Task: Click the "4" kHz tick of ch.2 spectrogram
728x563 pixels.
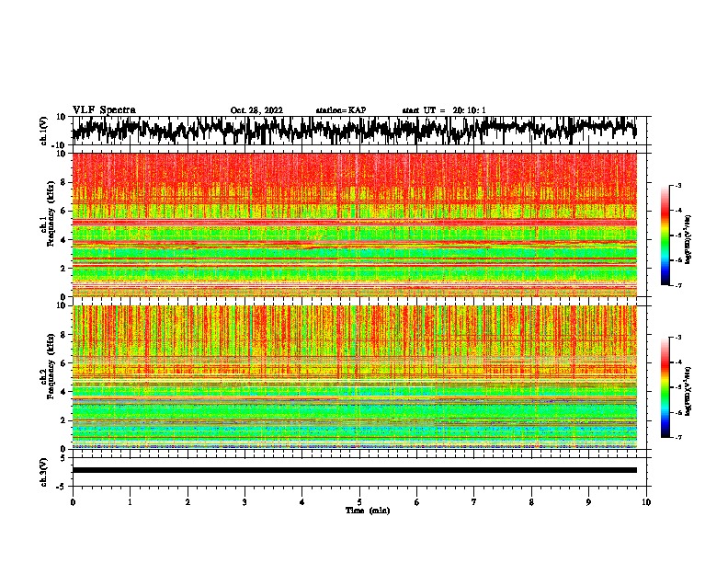Action: [63, 392]
